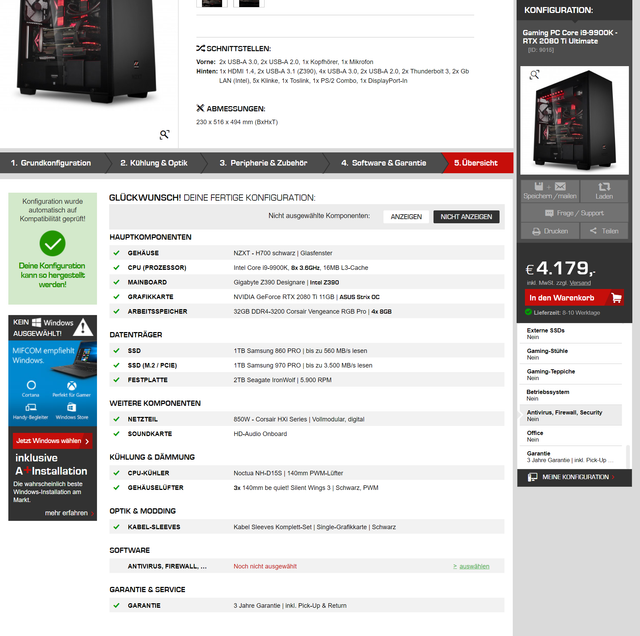Expand MEINE KONFIGURATION panel
The width and height of the screenshot is (640, 636).
574,477
